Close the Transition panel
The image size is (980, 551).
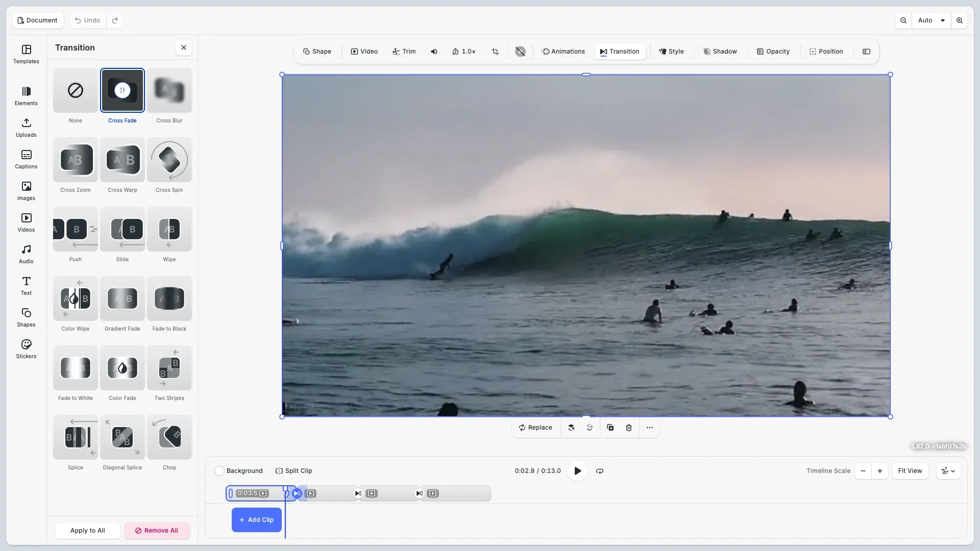point(184,47)
